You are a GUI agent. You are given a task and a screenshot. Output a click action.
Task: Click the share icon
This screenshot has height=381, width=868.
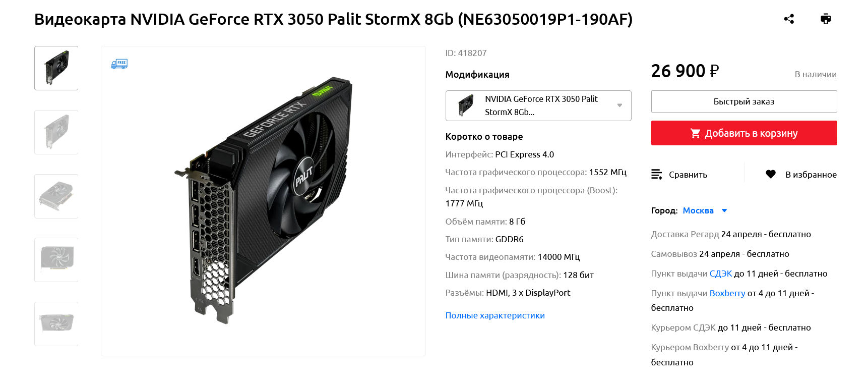pyautogui.click(x=789, y=19)
